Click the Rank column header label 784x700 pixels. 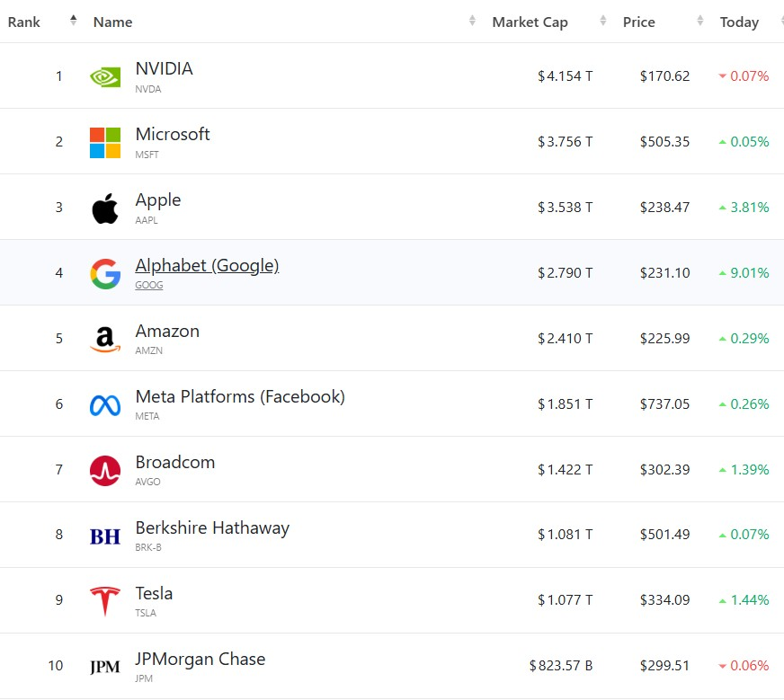coord(24,22)
